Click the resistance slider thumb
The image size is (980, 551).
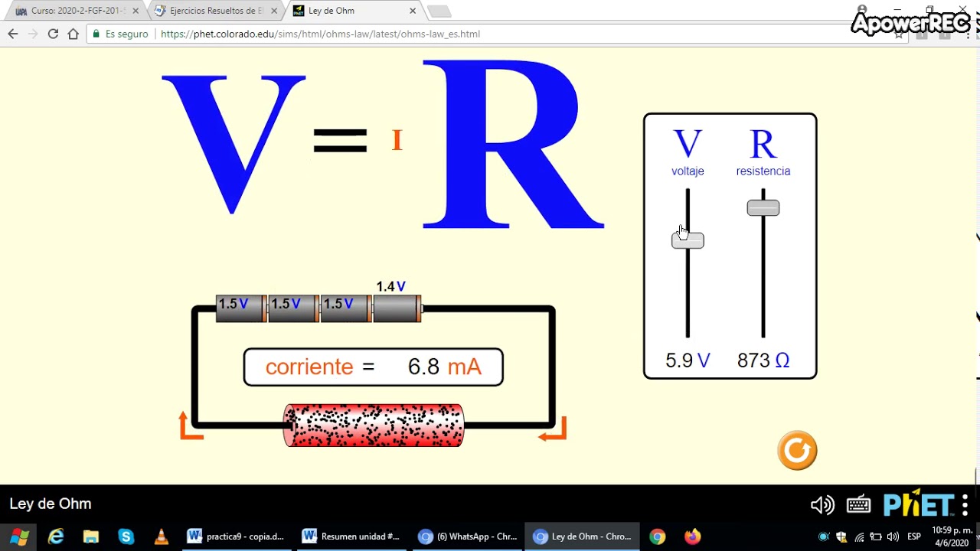763,207
